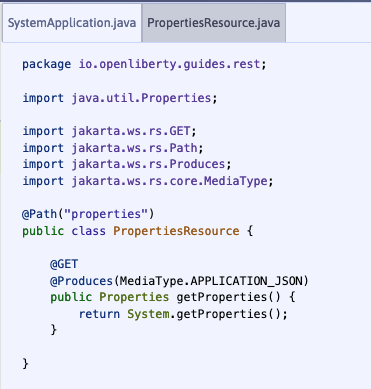The image size is (371, 389).
Task: Switch to the SystemApplication.java tab
Action: coord(72,23)
